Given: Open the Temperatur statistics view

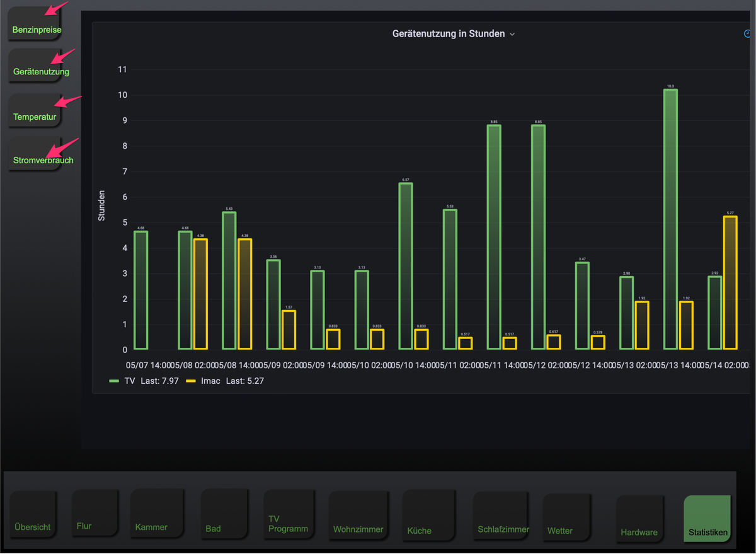Looking at the screenshot, I should click(35, 110).
